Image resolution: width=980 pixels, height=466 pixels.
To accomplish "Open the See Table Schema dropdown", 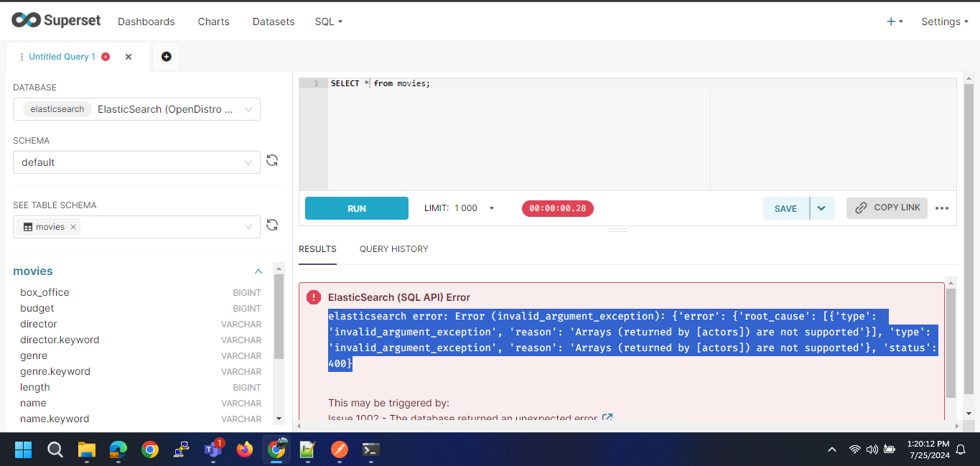I will click(136, 227).
